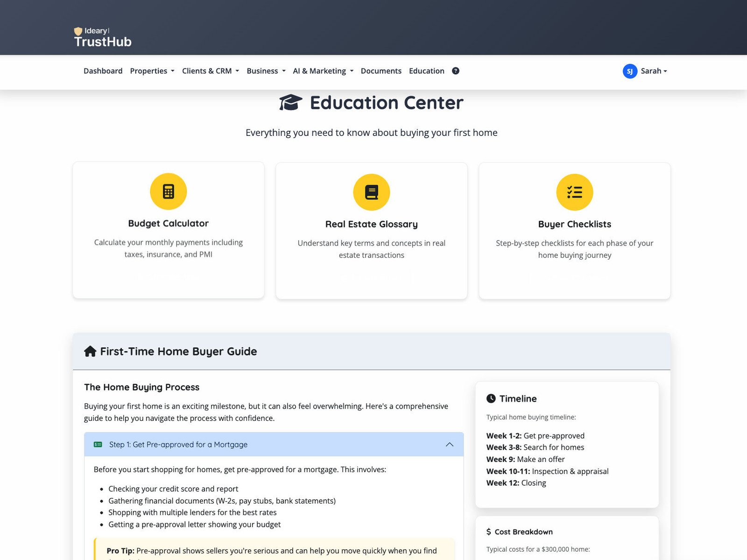Click 'Week 9: Make an offer' entry
This screenshot has width=747, height=560.
coord(526,460)
